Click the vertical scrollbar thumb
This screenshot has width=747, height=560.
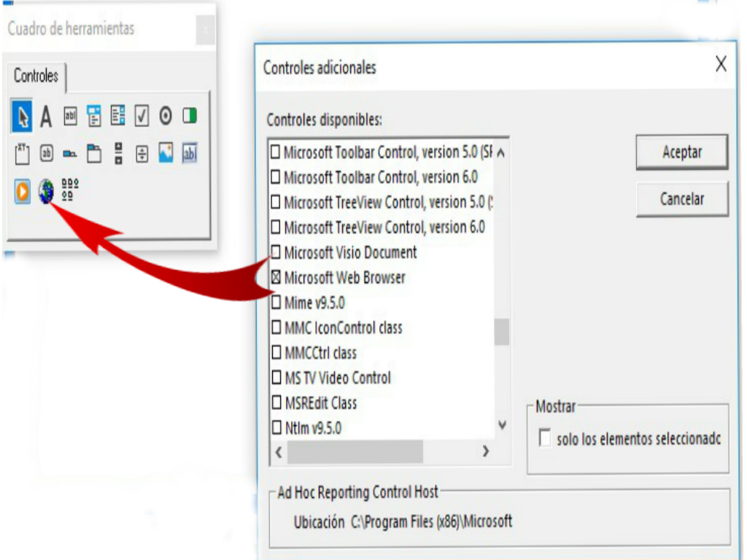pos(502,332)
